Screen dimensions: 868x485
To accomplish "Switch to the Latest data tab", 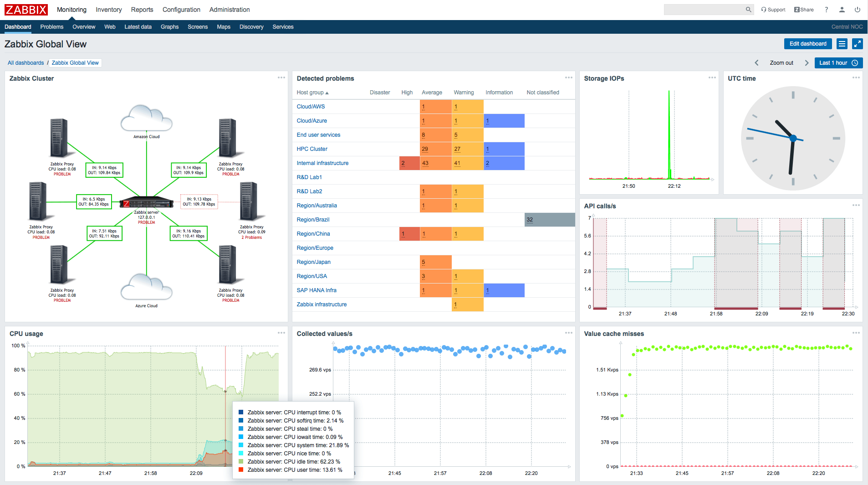I will tap(138, 27).
